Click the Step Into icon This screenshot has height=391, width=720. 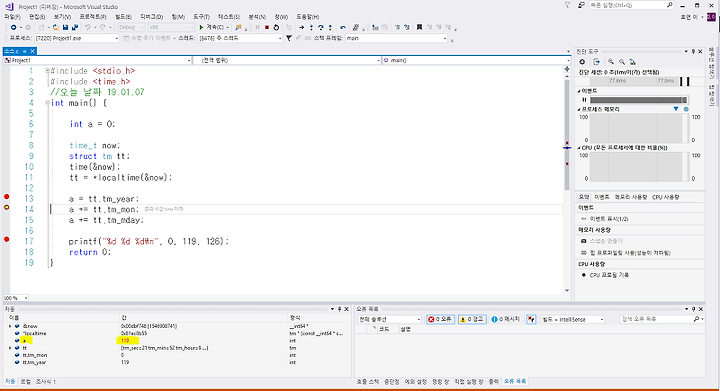click(311, 28)
